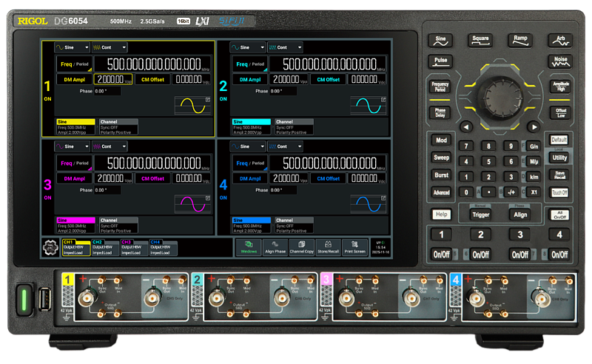The image size is (592, 364).
Task: Tap the Mod key
Action: pos(441,141)
